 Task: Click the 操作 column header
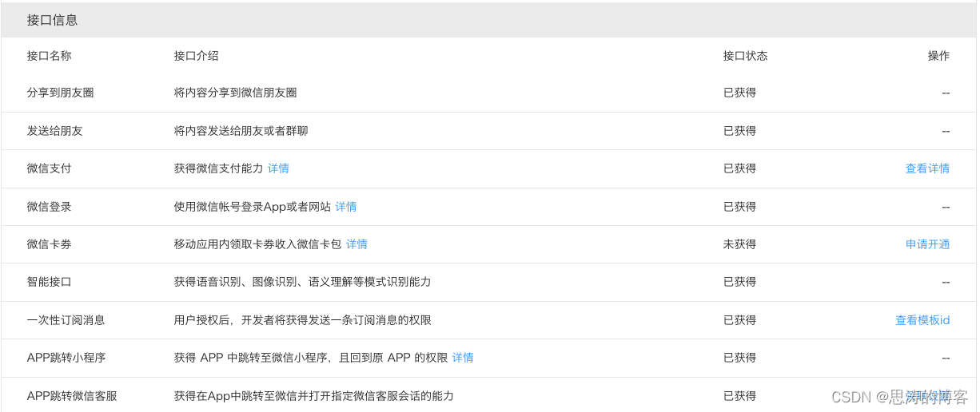coord(938,56)
